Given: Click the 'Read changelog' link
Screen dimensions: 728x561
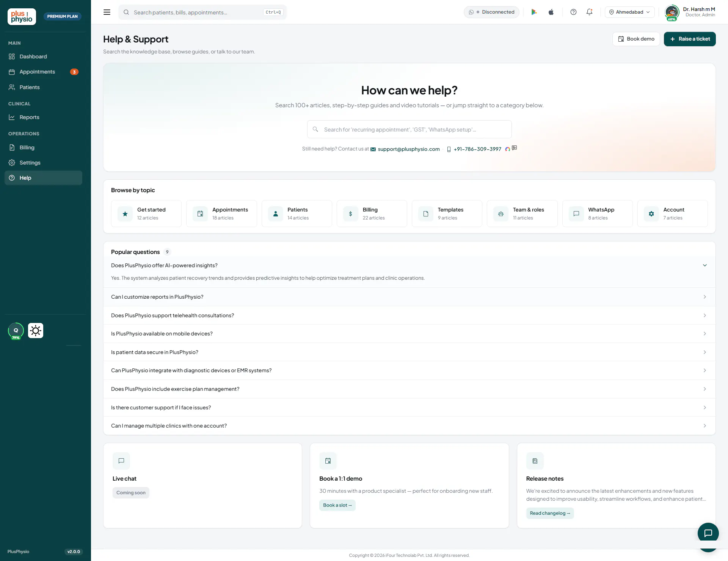Looking at the screenshot, I should coord(550,513).
